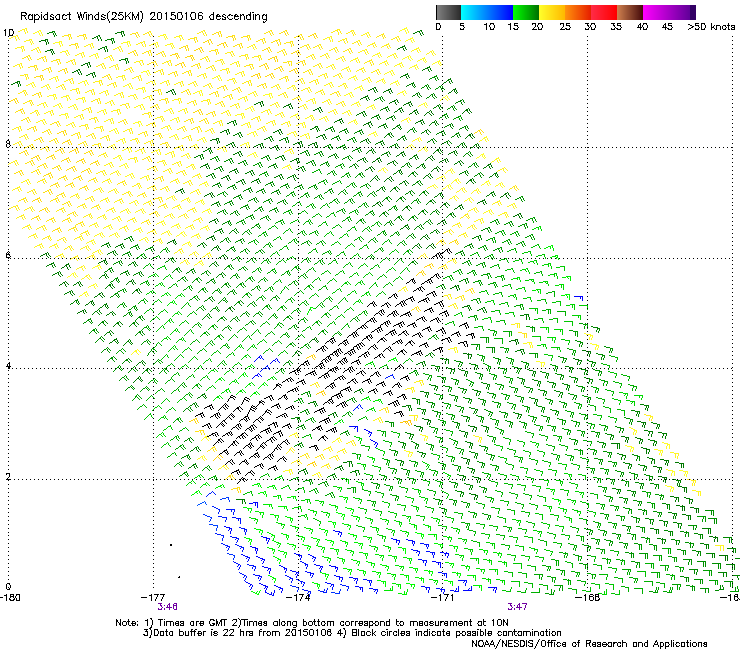Click the NOAA/NESDIS Office of Research credit
The image size is (740, 650).
tap(589, 644)
